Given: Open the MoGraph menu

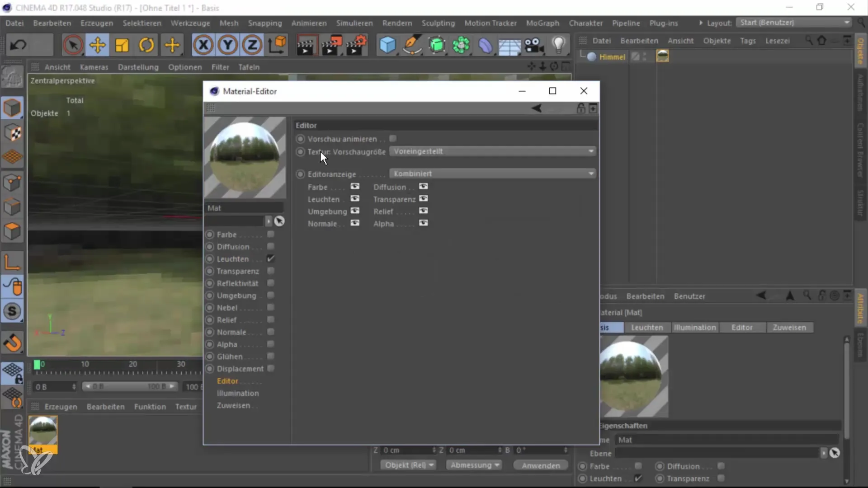Looking at the screenshot, I should point(542,23).
